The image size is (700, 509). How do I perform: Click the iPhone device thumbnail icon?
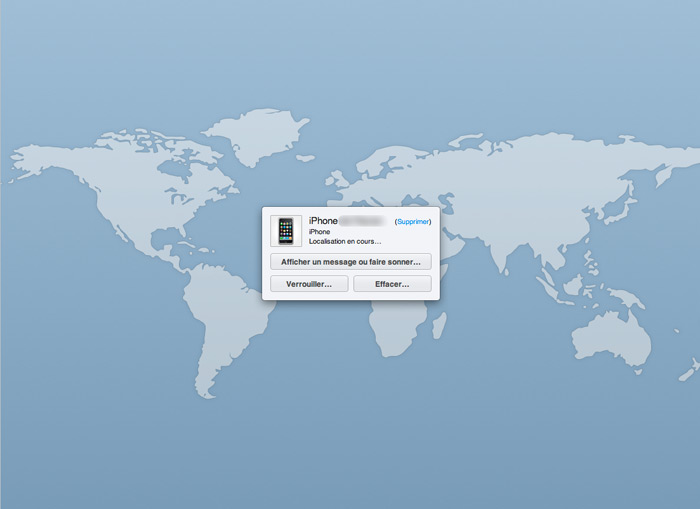pos(286,231)
